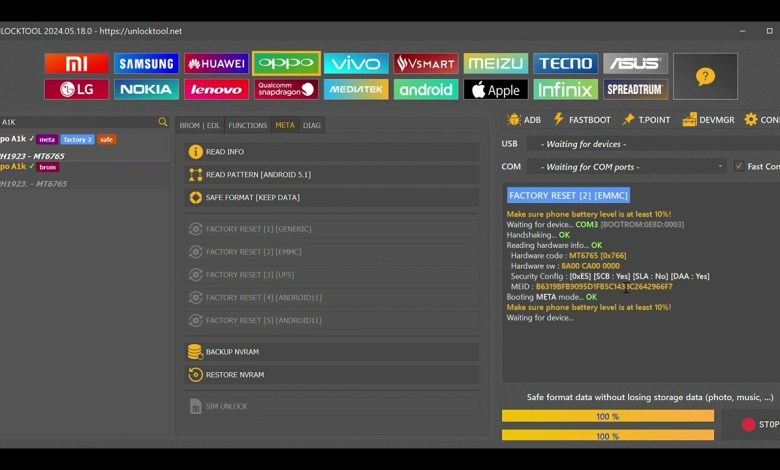This screenshot has width=780, height=470.
Task: Click the model search input field
Action: (78, 122)
